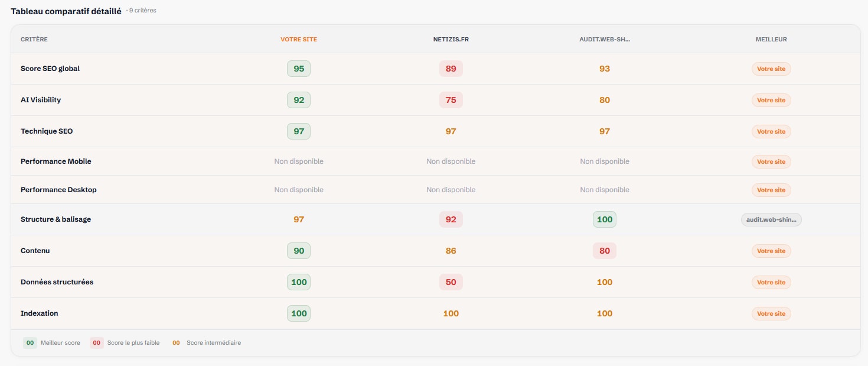Click the 'Tableau comparatif détaillé' heading
The width and height of the screenshot is (868, 366).
66,11
